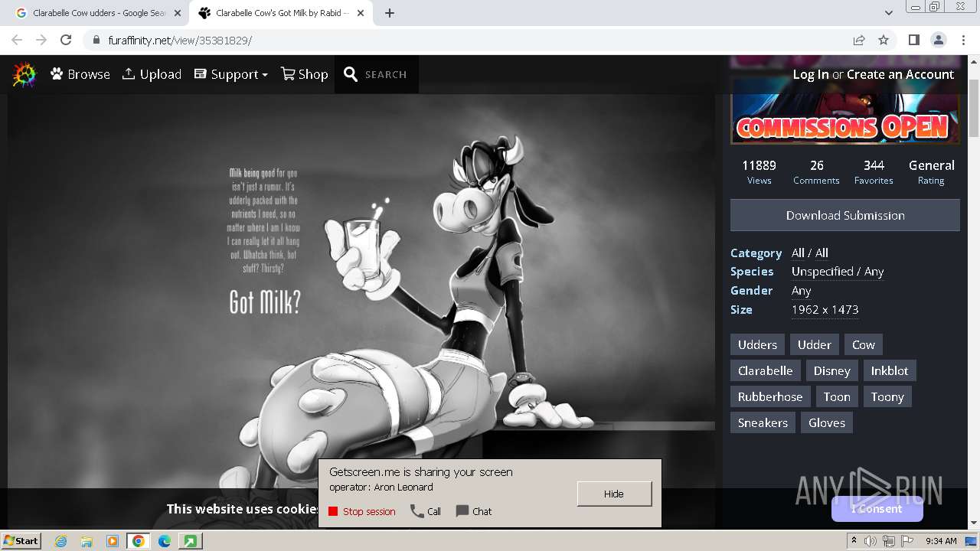Select the Disney tag
Screen dimensions: 980x551
tap(831, 370)
